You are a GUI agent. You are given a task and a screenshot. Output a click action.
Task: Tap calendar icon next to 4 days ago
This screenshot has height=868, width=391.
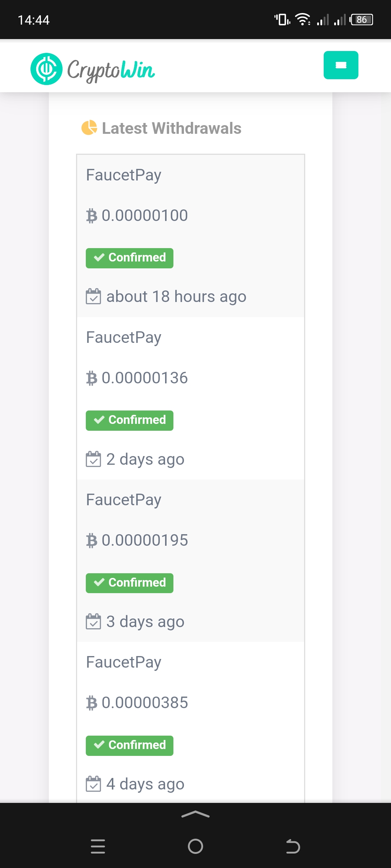[93, 784]
